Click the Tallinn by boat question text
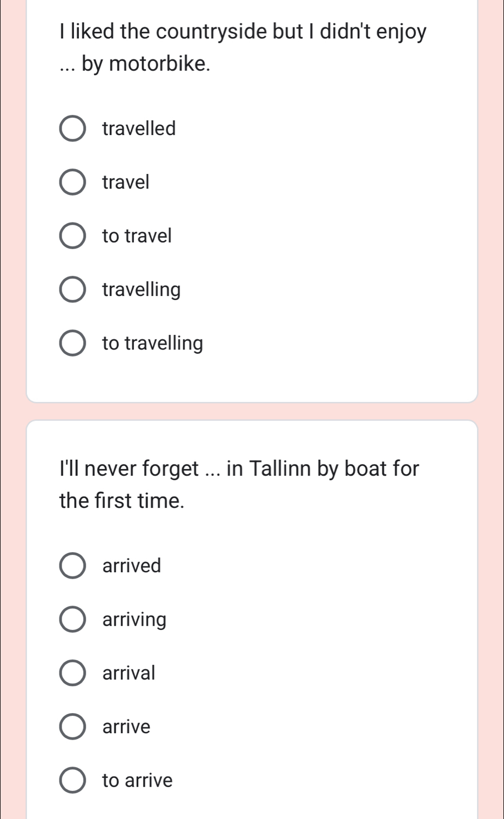 click(239, 484)
